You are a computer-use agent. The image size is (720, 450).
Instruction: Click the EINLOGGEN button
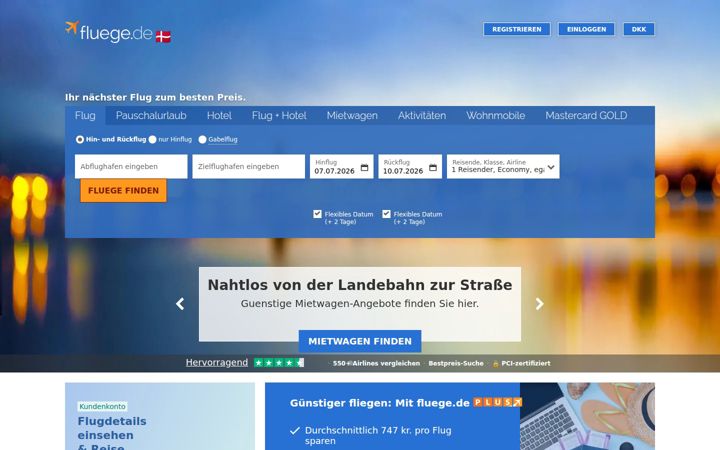pyautogui.click(x=586, y=29)
